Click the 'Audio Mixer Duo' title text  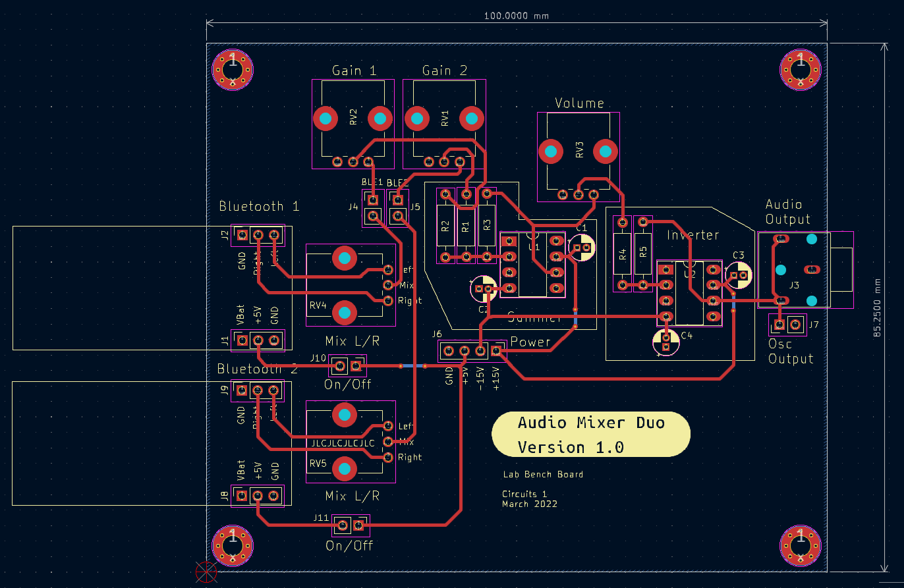click(x=591, y=423)
